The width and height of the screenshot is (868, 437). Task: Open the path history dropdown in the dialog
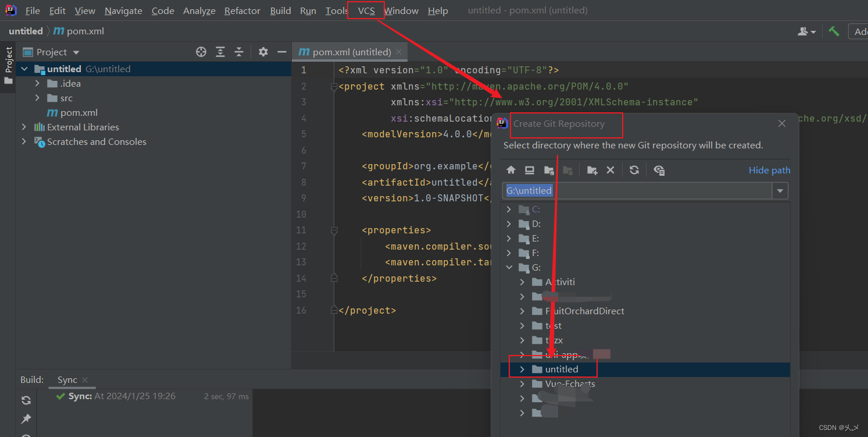(780, 190)
